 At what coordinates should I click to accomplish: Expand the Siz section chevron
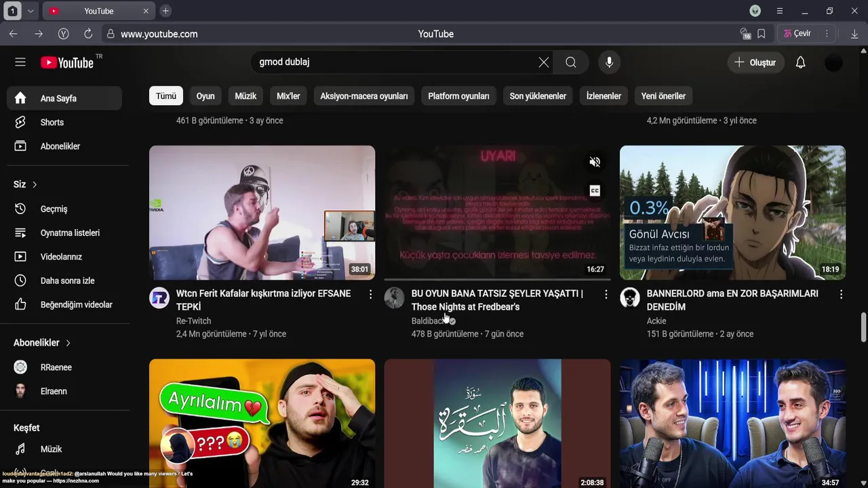(x=35, y=185)
